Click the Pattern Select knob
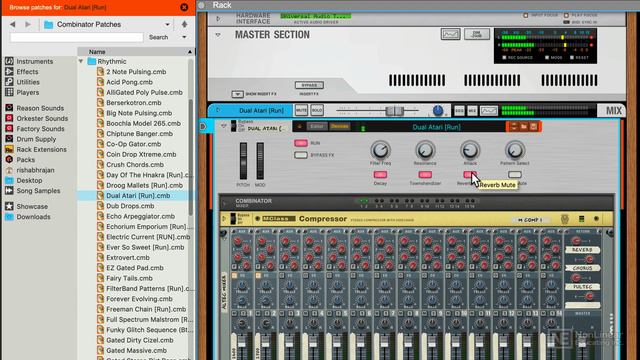640x360 pixels. 515,150
